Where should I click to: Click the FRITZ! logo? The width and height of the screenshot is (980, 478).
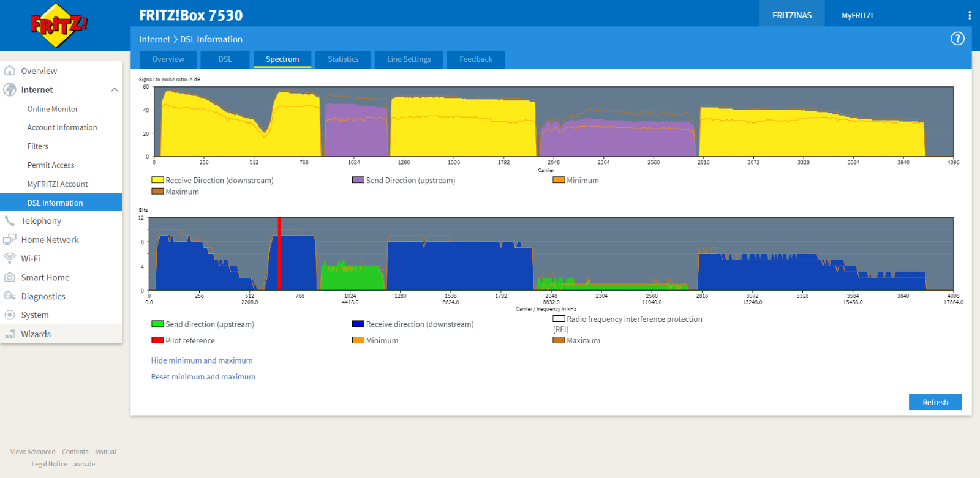pyautogui.click(x=58, y=26)
